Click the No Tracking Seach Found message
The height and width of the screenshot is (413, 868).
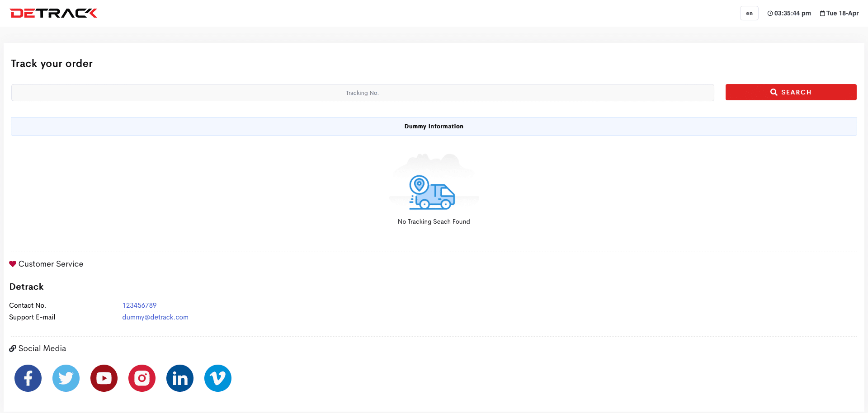[434, 221]
